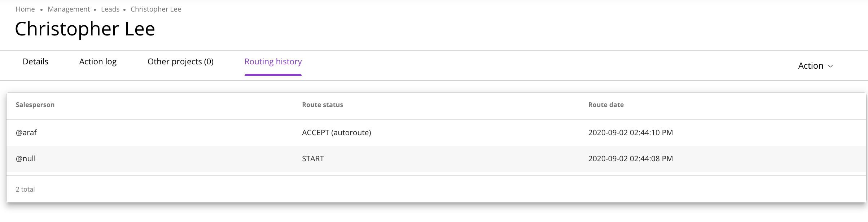Open the Management breadcrumb link

tap(69, 9)
